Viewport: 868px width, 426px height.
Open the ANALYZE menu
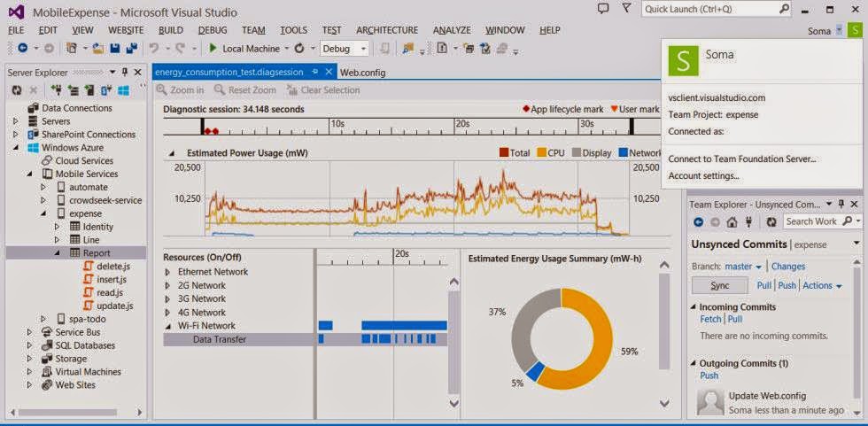click(452, 30)
